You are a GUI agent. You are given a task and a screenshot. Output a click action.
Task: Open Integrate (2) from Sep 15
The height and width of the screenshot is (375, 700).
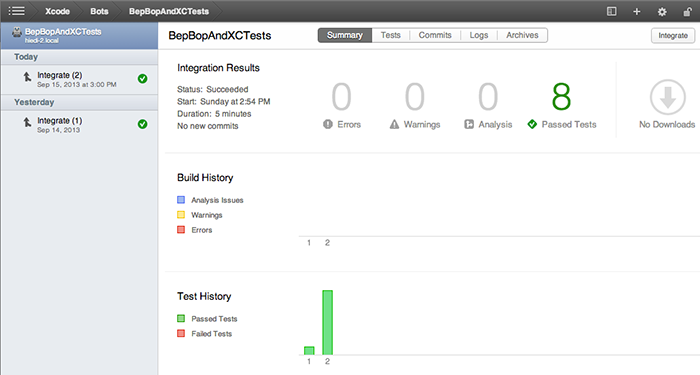pyautogui.click(x=79, y=79)
